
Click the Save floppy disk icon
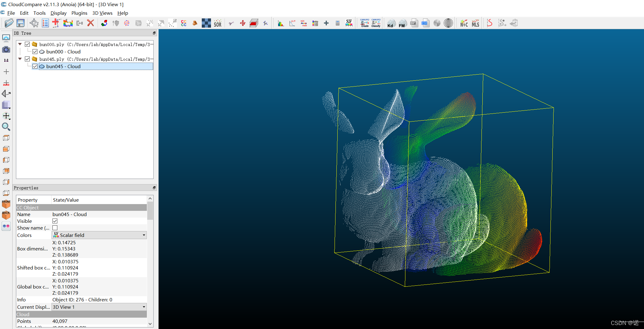coord(21,23)
